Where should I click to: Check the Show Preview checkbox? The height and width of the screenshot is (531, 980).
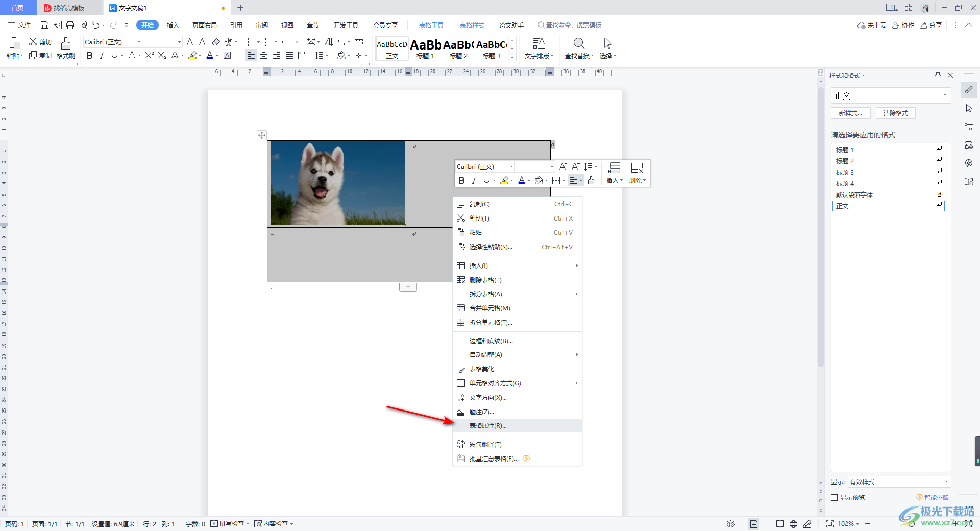point(835,497)
